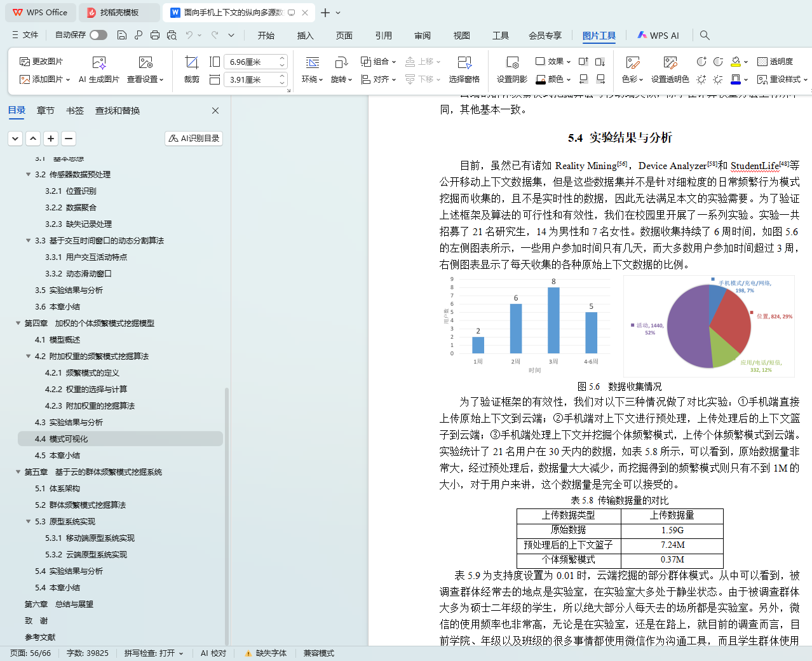This screenshot has height=661, width=812.
Task: Click the AI识别目录 button
Action: 194,139
